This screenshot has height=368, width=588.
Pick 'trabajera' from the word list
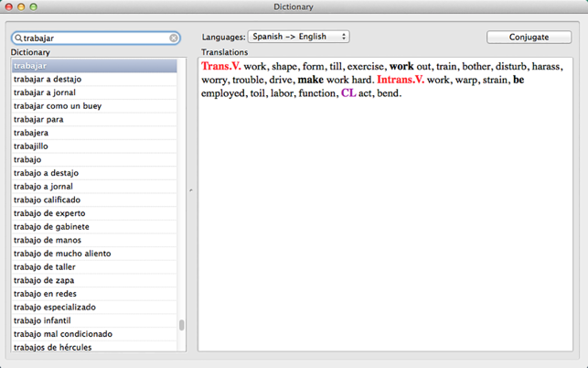94,133
